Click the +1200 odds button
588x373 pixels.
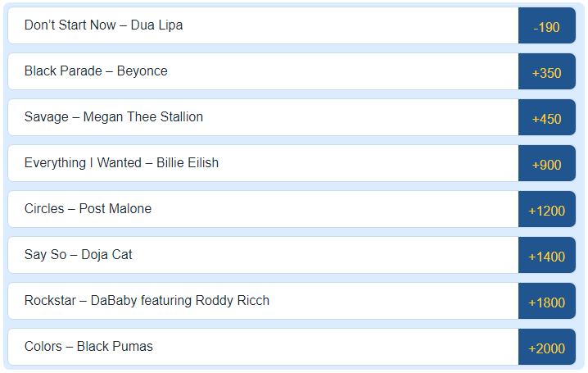point(546,211)
